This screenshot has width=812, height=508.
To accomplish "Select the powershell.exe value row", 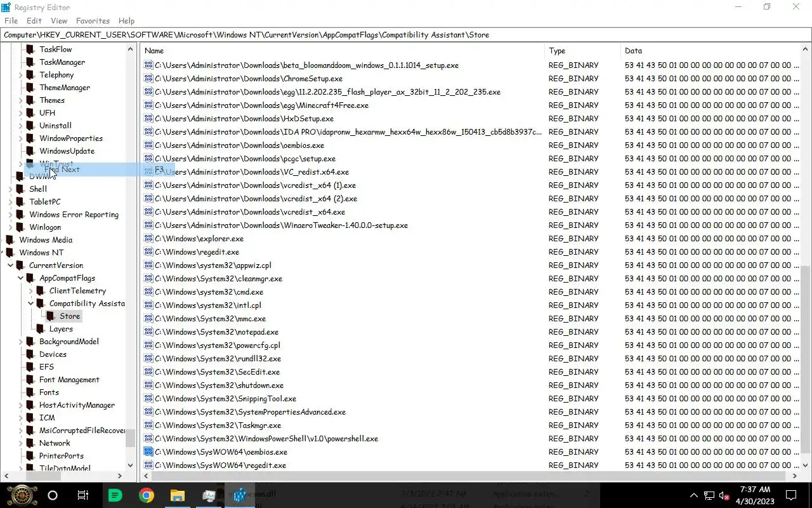I will click(471, 439).
